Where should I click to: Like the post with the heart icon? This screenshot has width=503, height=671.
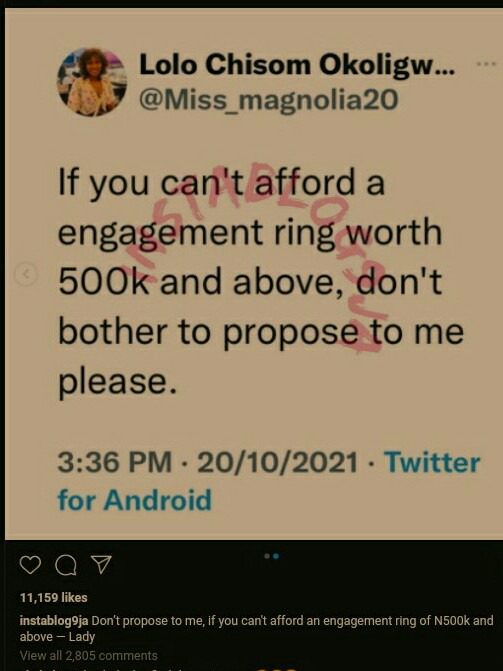point(30,565)
